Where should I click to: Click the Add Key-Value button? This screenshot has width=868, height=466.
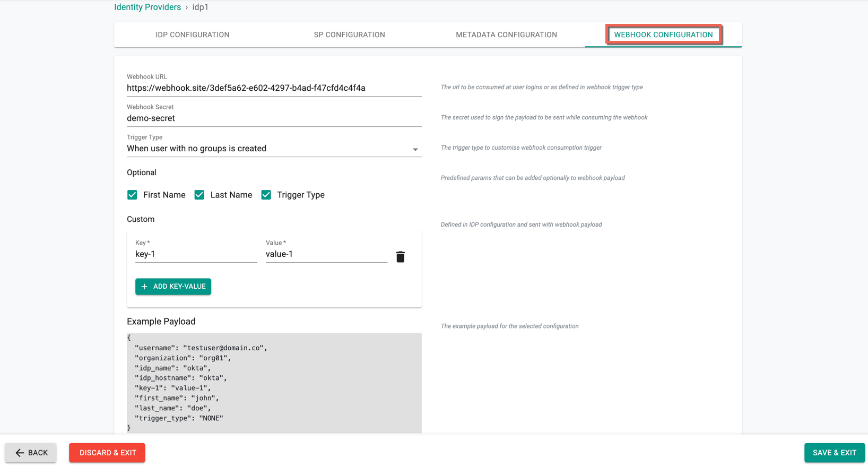[173, 287]
